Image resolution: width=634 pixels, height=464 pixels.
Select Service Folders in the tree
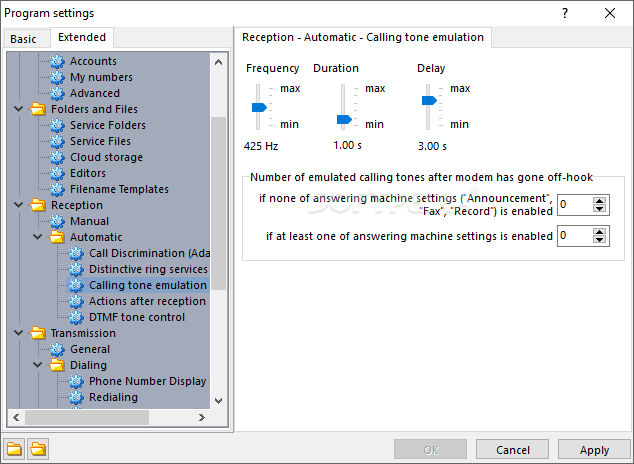coord(108,125)
